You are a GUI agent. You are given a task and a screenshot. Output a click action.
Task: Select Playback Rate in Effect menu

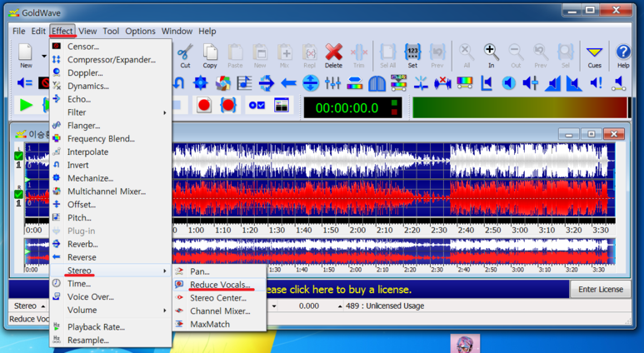click(x=111, y=327)
